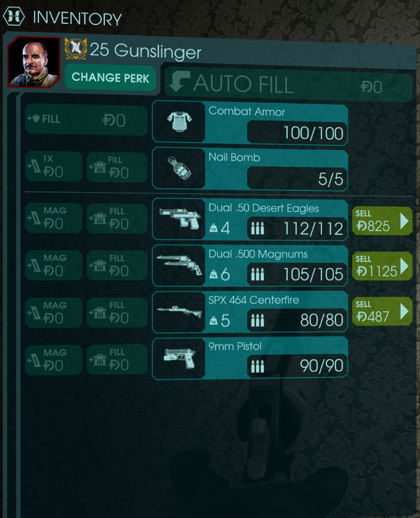
Task: Click the Gunslinger perk badge icon
Action: [76, 49]
